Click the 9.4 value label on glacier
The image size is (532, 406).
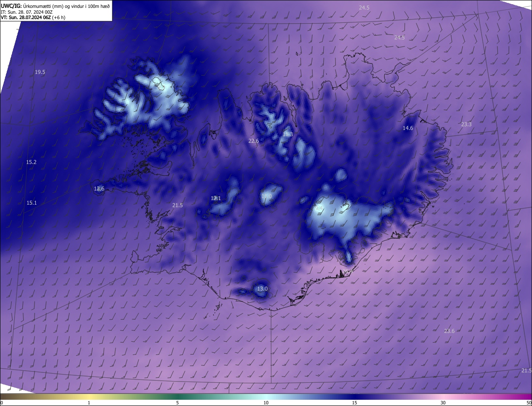coord(319,208)
